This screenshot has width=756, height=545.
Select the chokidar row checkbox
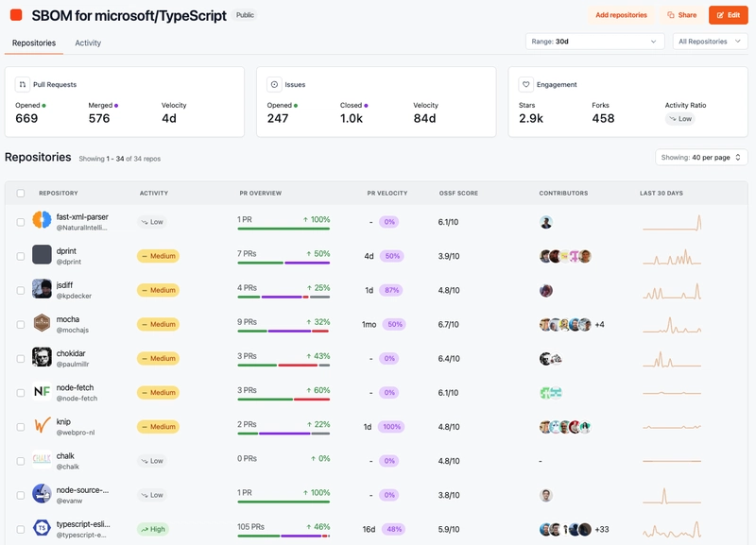coord(20,359)
